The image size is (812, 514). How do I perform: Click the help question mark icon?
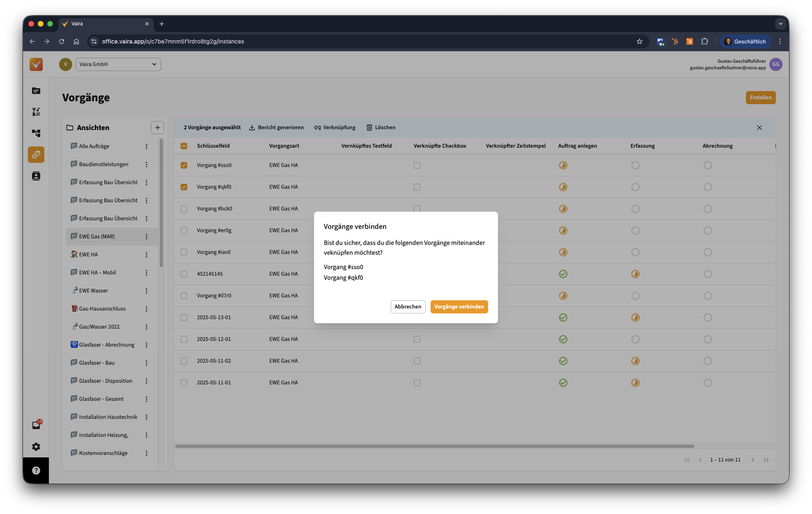click(36, 471)
